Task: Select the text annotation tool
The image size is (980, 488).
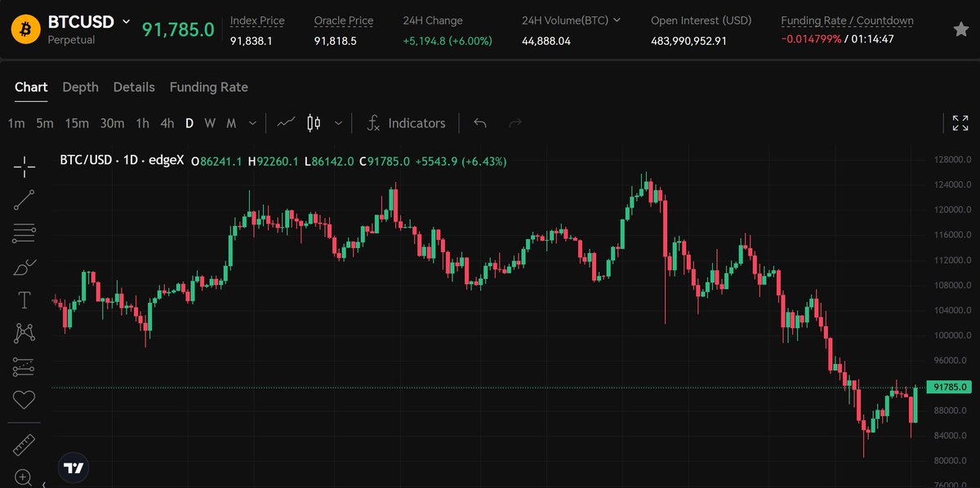Action: 24,300
